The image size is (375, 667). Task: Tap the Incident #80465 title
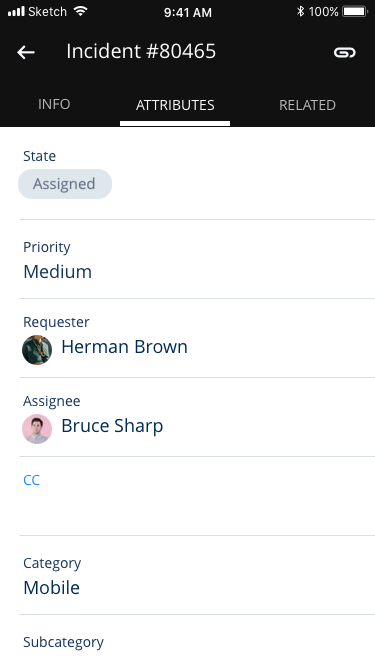pyautogui.click(x=141, y=51)
